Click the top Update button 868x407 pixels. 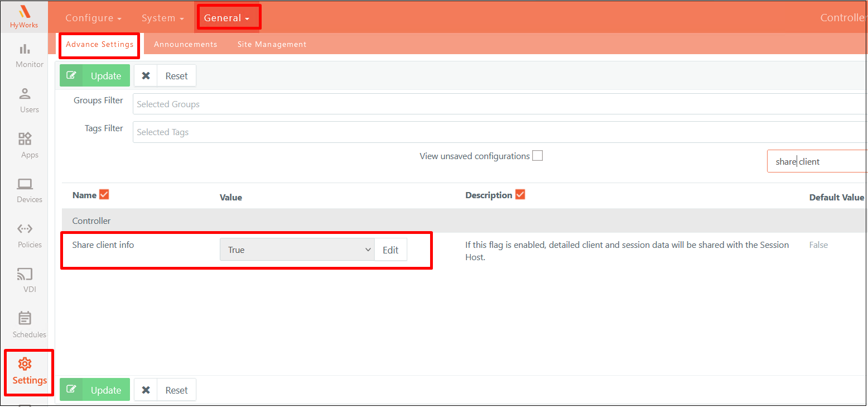click(x=95, y=76)
